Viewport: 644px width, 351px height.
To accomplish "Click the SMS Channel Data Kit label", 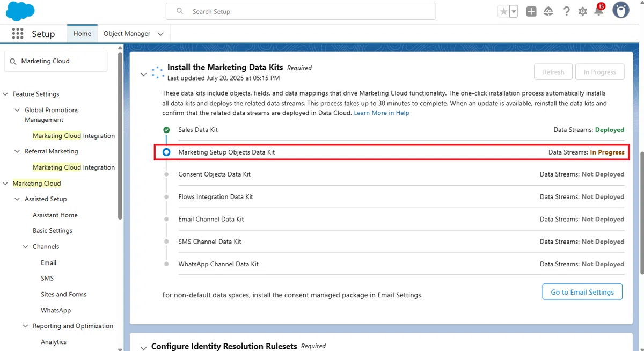I will (210, 242).
